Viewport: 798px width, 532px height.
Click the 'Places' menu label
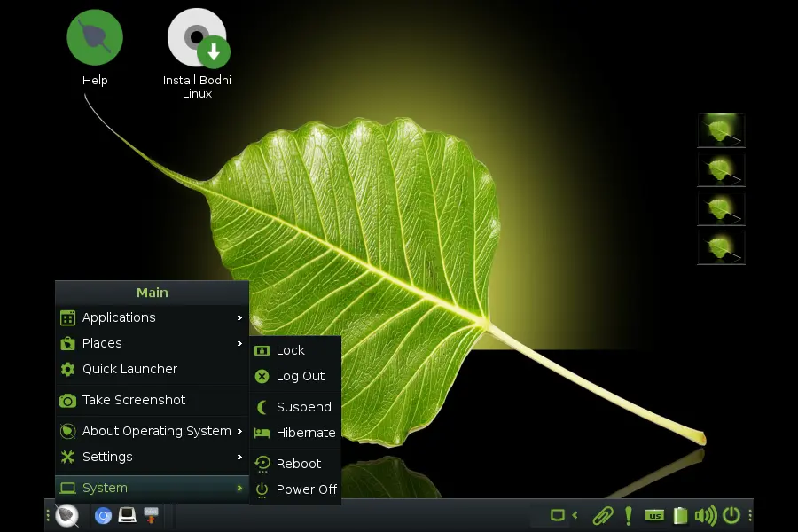pos(102,344)
